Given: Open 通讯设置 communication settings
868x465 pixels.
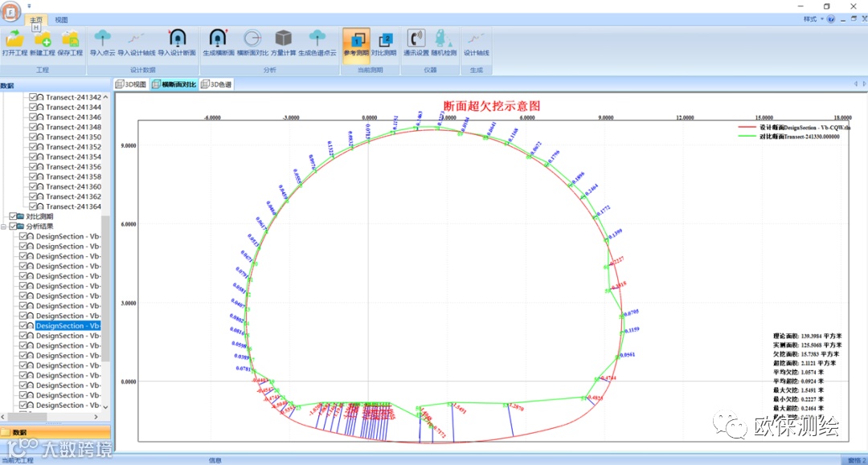Looking at the screenshot, I should click(x=416, y=43).
